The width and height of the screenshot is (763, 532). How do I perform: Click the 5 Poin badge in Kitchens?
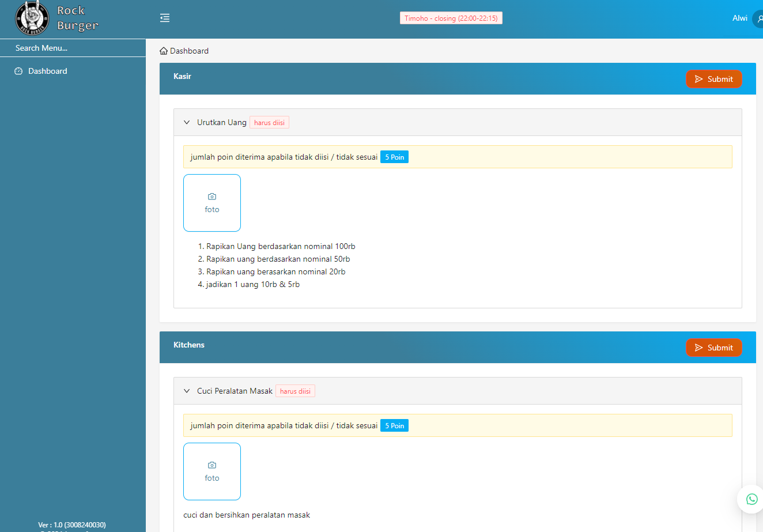[x=394, y=425]
